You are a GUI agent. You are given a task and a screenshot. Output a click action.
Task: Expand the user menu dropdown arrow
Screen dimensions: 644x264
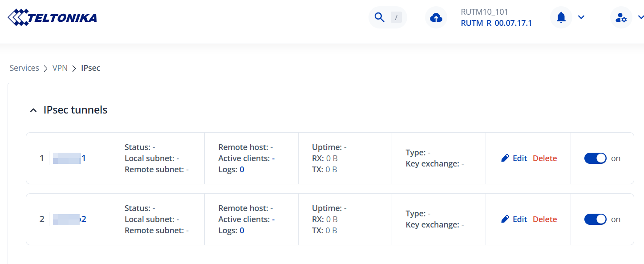(x=640, y=17)
